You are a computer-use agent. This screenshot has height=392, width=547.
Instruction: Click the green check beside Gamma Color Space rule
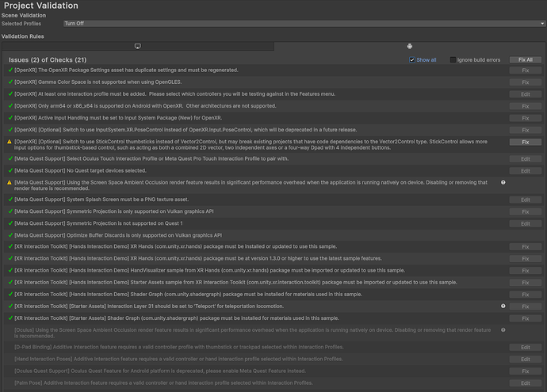pyautogui.click(x=10, y=82)
